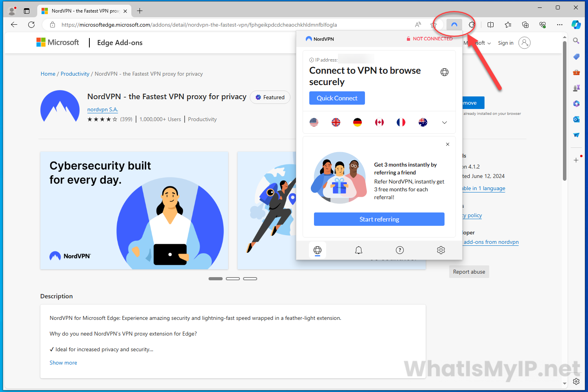Expand description with Show more
This screenshot has width=588, height=392.
(x=64, y=363)
